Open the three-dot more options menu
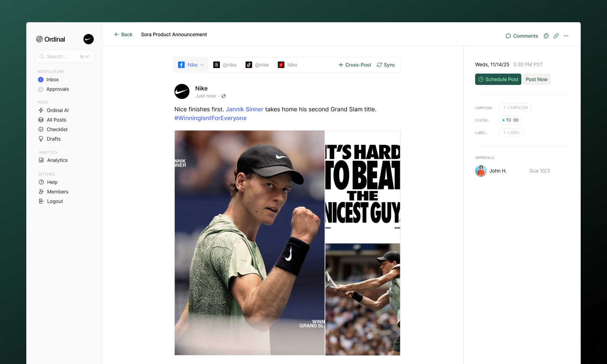The image size is (607, 364). click(566, 36)
